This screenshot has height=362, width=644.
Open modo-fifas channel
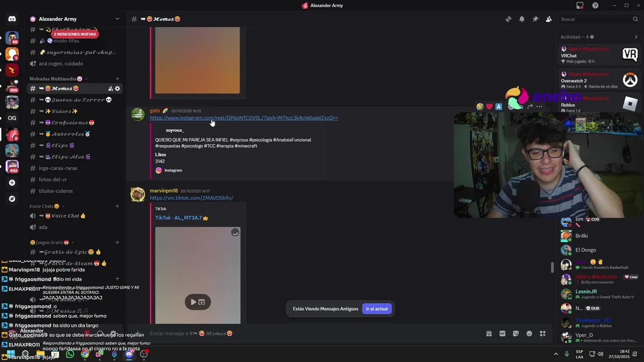tap(75, 41)
